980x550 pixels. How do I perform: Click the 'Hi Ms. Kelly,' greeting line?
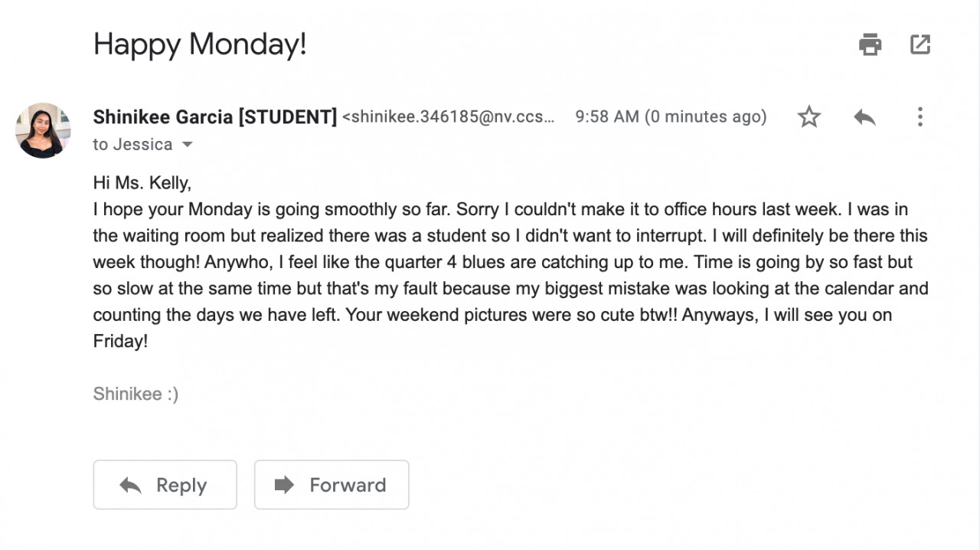142,183
